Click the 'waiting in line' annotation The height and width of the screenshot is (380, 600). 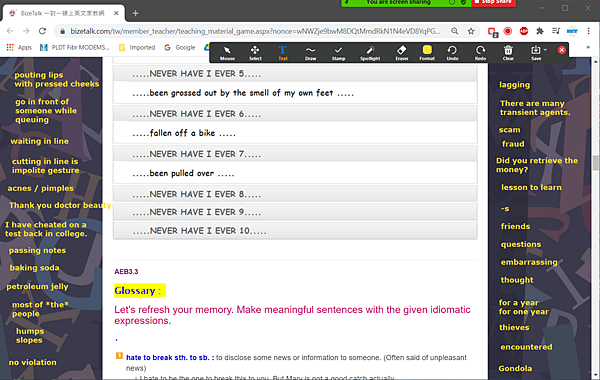[39, 141]
